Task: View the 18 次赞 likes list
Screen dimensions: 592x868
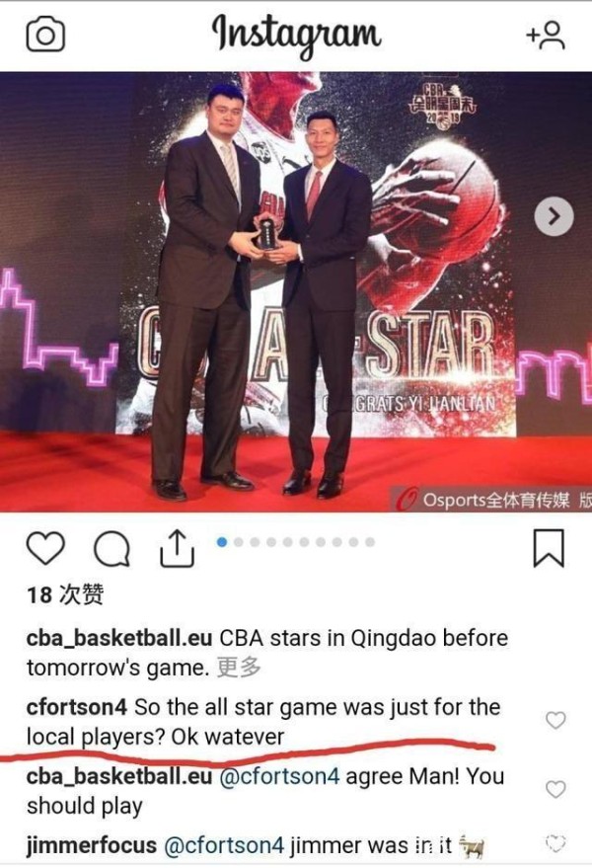Action: pos(65,595)
